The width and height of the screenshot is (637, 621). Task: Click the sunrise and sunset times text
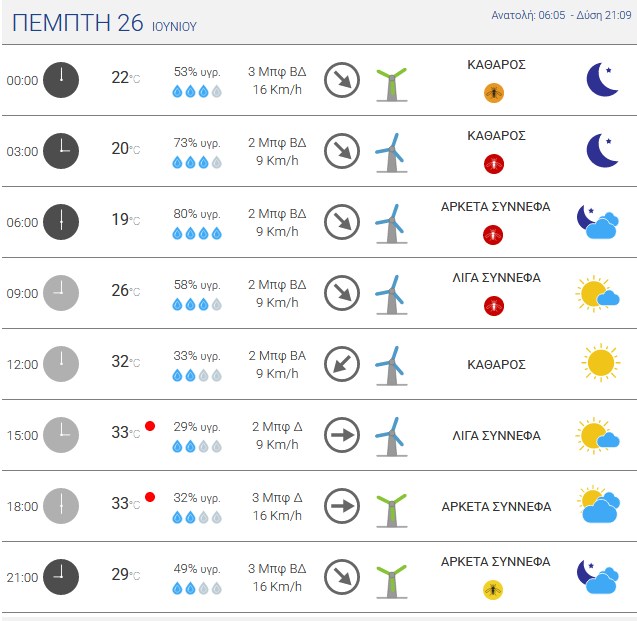[x=561, y=15]
